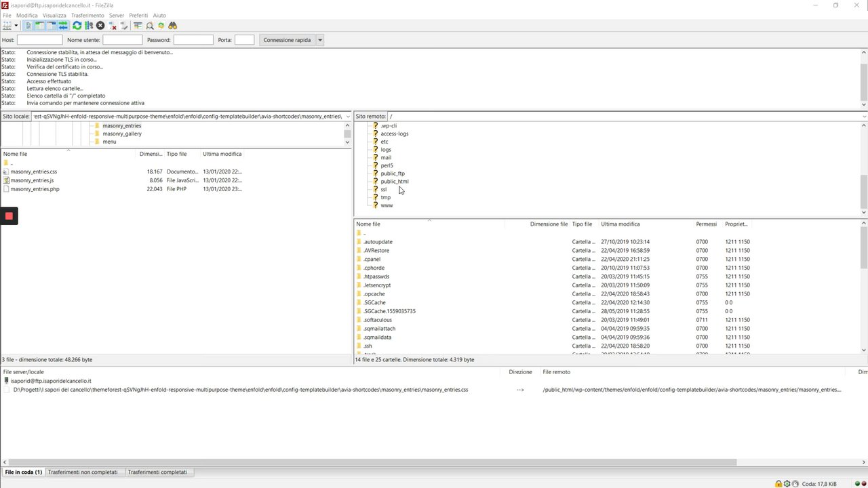Select access-logs in remote tree

click(x=395, y=134)
